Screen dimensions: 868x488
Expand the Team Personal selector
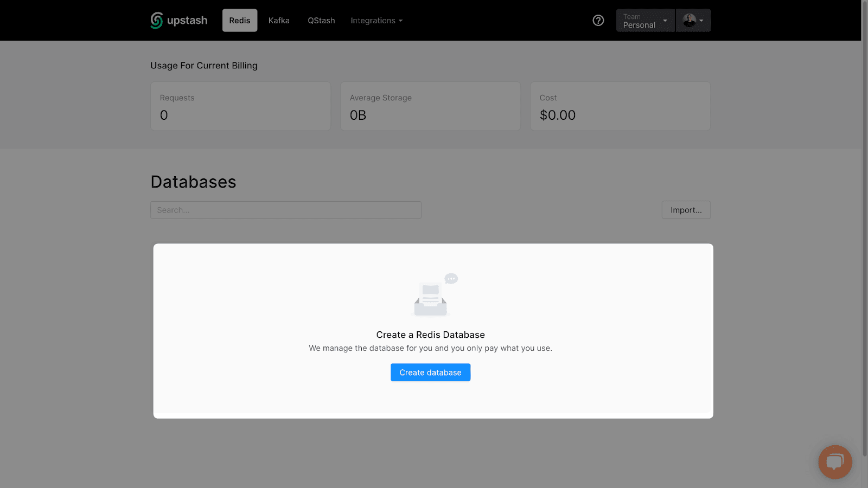point(645,20)
